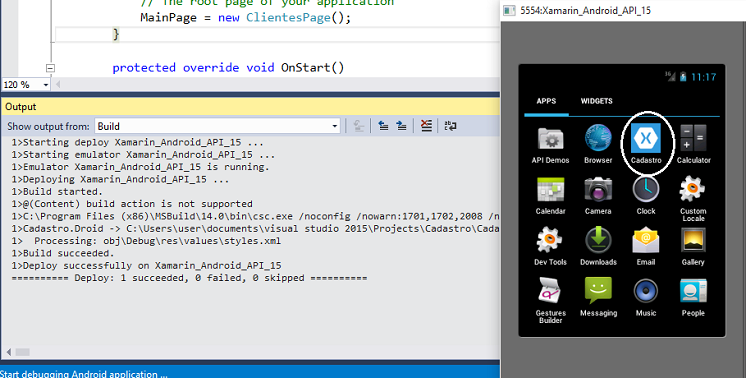Viewport: 746px width, 378px height.
Task: Click the 'MainPage' identifier in code
Action: [x=168, y=18]
